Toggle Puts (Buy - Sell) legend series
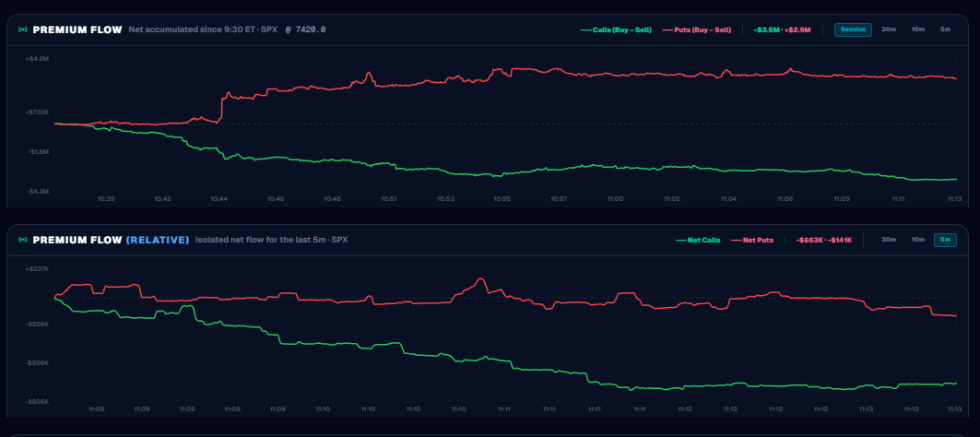This screenshot has height=437, width=980. pos(696,30)
